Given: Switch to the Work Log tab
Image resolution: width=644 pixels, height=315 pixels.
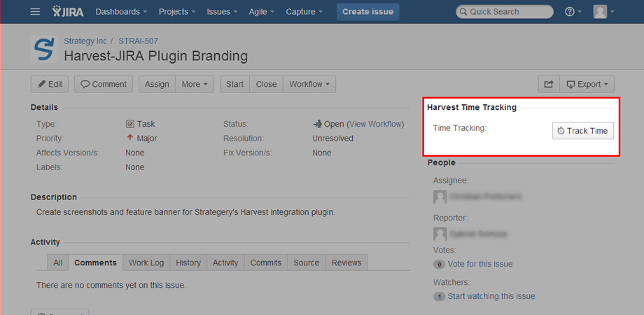Looking at the screenshot, I should click(x=146, y=262).
